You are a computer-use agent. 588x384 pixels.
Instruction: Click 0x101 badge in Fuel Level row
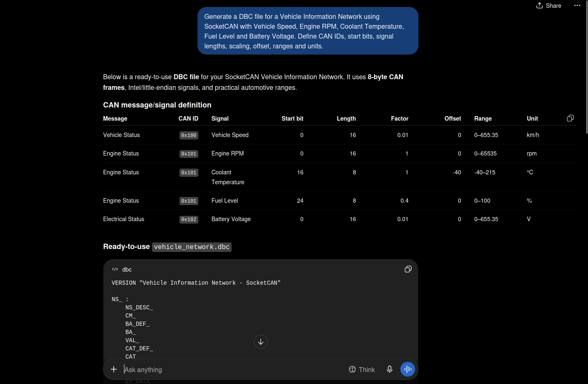coord(189,201)
